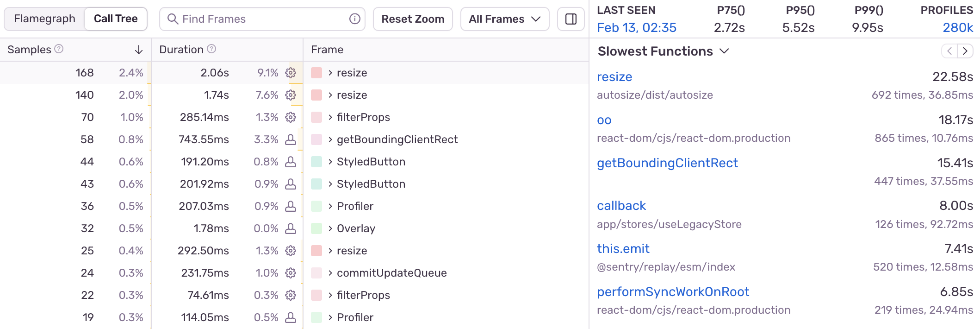Go to previous Slowest Functions page
The height and width of the screenshot is (329, 980).
coord(949,51)
